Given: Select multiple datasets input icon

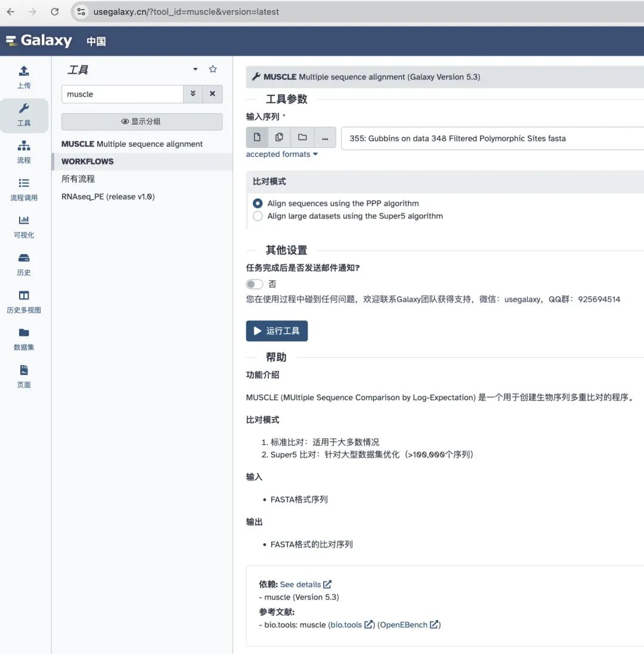Looking at the screenshot, I should click(279, 137).
